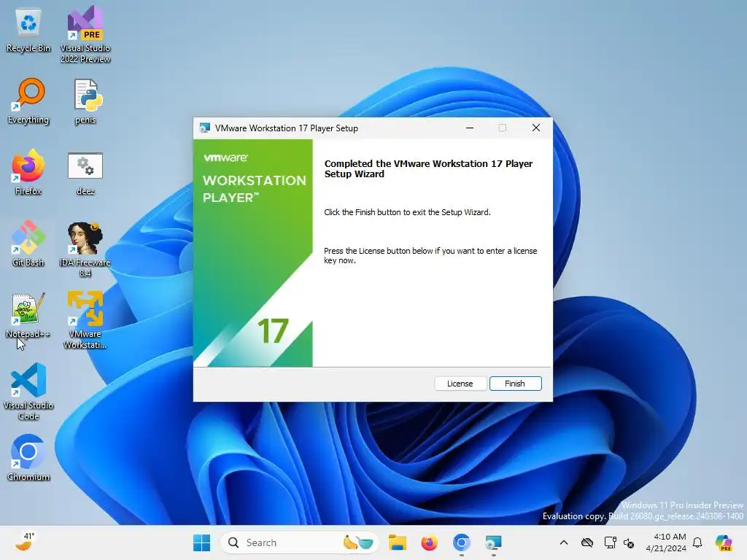This screenshot has height=560, width=747.
Task: Select the Notepad++ desktop shortcut
Action: [x=28, y=315]
